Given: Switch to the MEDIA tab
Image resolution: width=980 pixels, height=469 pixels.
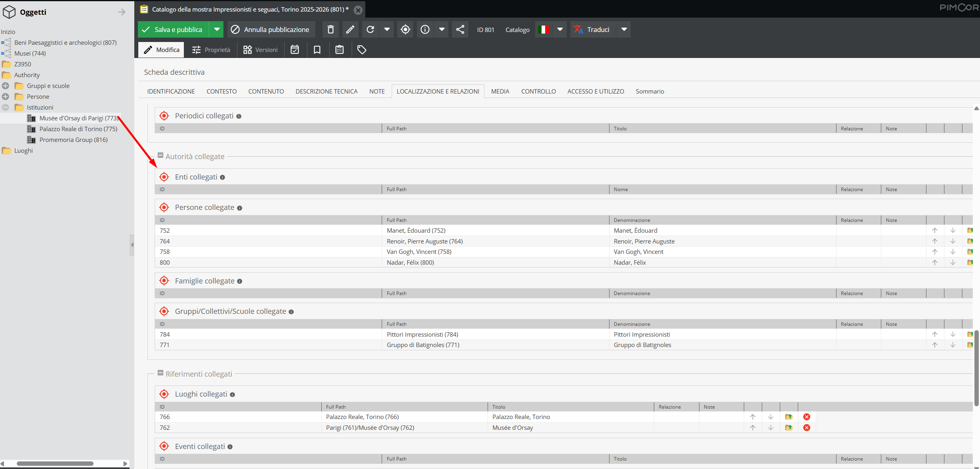Looking at the screenshot, I should [x=500, y=92].
